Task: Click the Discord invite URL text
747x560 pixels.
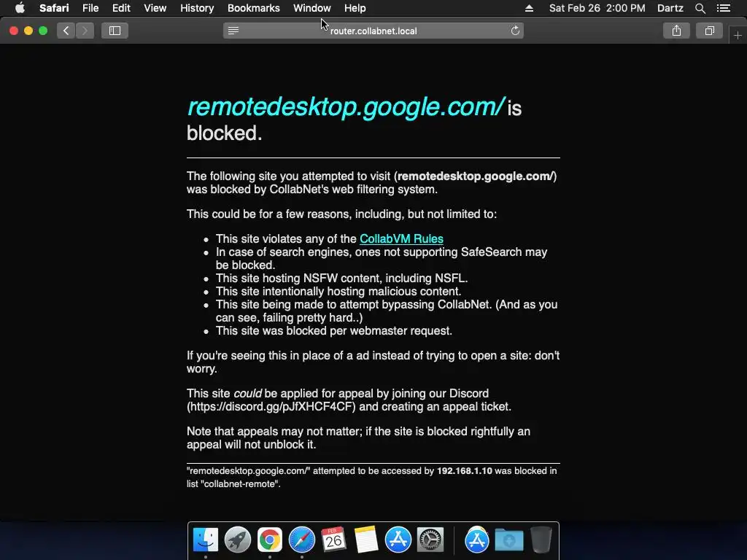Action: [x=271, y=407]
